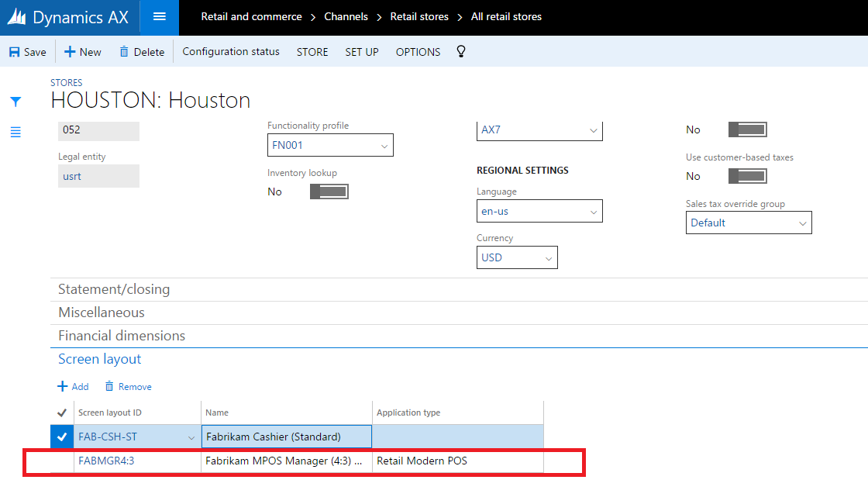The height and width of the screenshot is (504, 868).
Task: Click the FABMGR4:3 screen layout link
Action: click(x=106, y=461)
